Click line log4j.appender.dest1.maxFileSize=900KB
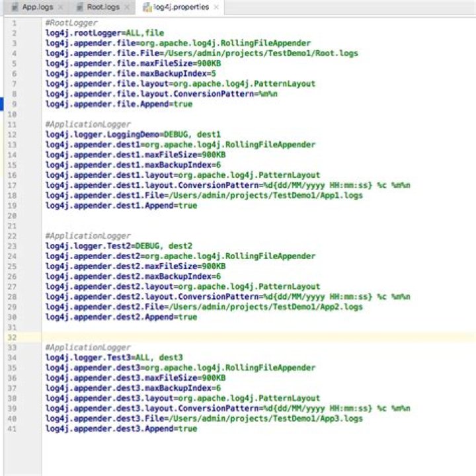 point(136,155)
